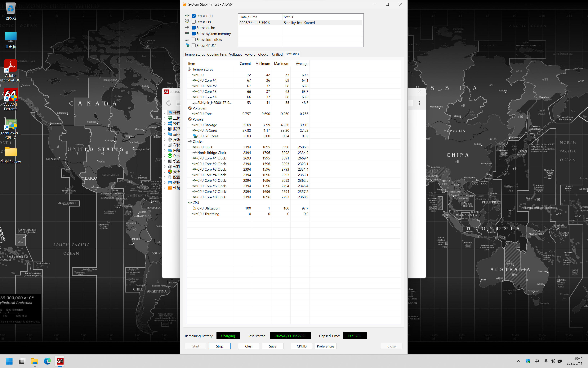Expand the 主板 motherboard node in the AIDA64 tree
The width and height of the screenshot is (588, 368).
click(165, 118)
